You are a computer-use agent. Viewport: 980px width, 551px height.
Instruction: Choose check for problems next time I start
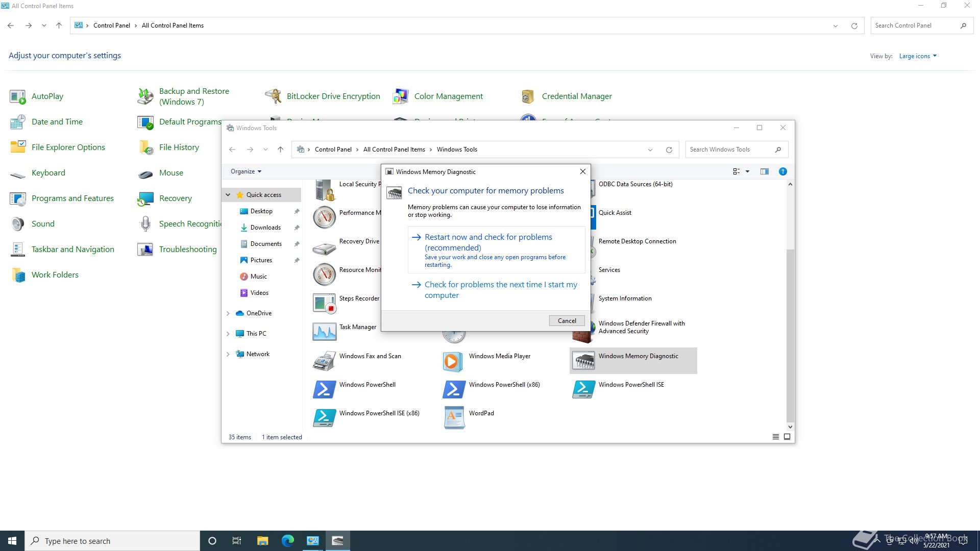pyautogui.click(x=496, y=290)
